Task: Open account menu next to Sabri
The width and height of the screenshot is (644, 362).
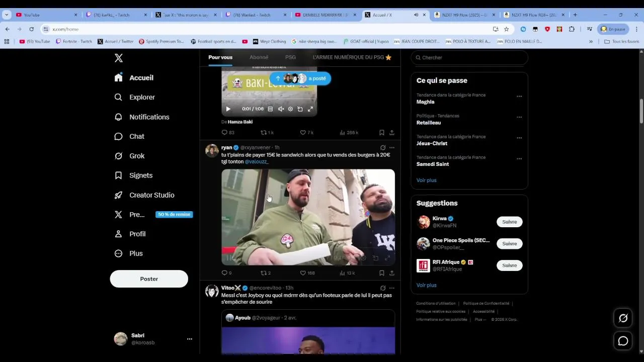Action: click(x=190, y=339)
